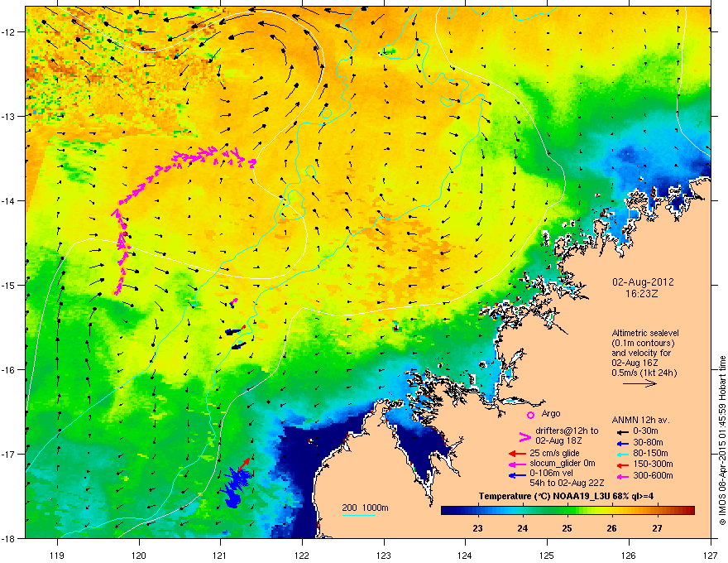The width and height of the screenshot is (728, 563).
Task: Click the Altimetric sealevel description text
Action: click(645, 353)
